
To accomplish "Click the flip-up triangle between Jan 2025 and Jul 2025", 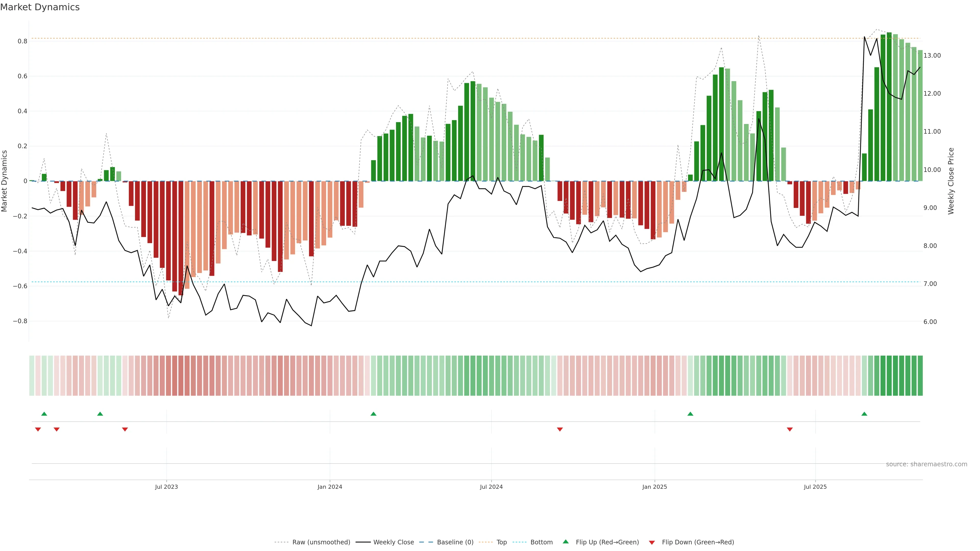I will (x=690, y=414).
